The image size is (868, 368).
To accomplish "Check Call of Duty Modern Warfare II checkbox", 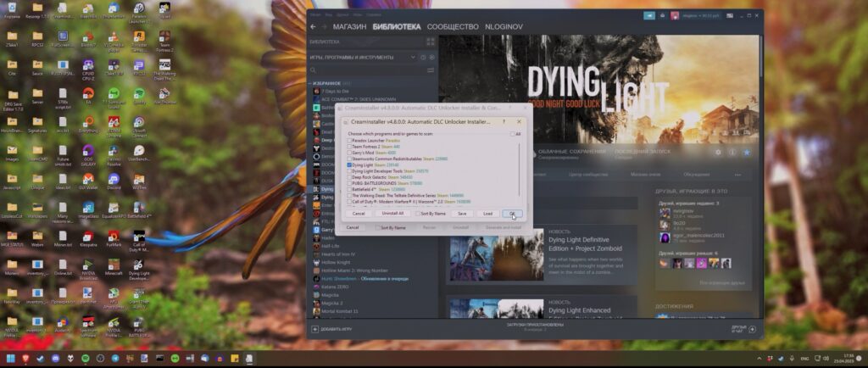I will pyautogui.click(x=349, y=202).
